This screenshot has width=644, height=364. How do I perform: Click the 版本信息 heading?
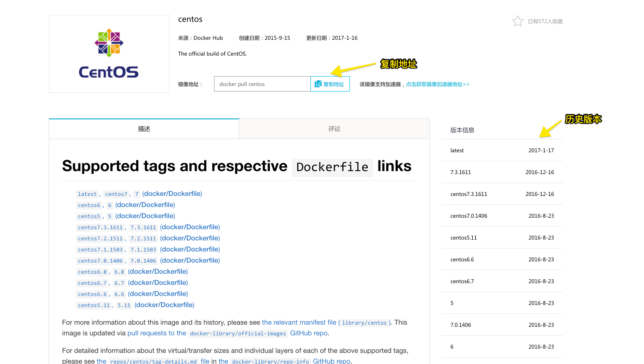pos(462,130)
